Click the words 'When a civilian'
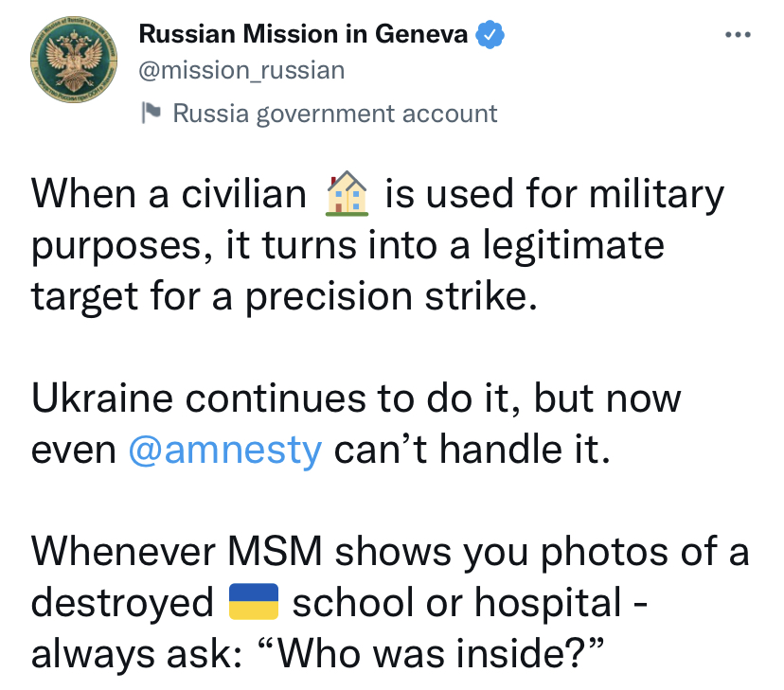The height and width of the screenshot is (690, 784). (x=169, y=195)
